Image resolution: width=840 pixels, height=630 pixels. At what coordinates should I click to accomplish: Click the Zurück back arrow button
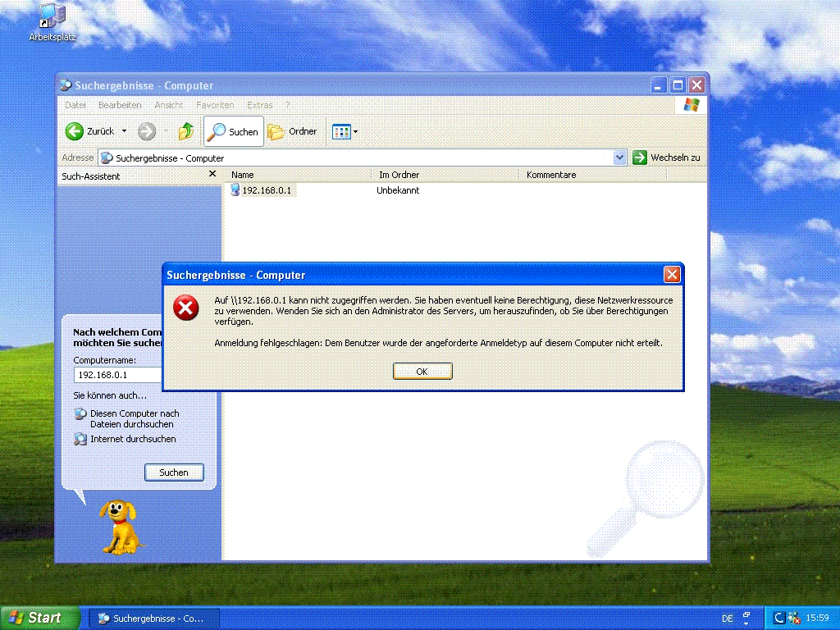pos(89,131)
